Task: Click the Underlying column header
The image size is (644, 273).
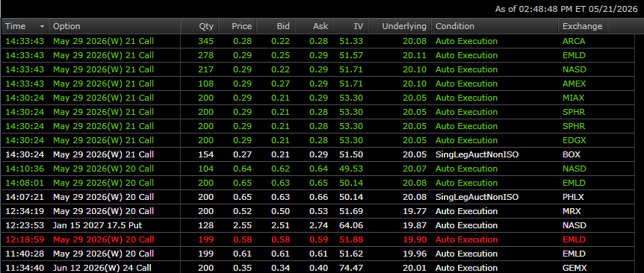Action: pos(400,26)
